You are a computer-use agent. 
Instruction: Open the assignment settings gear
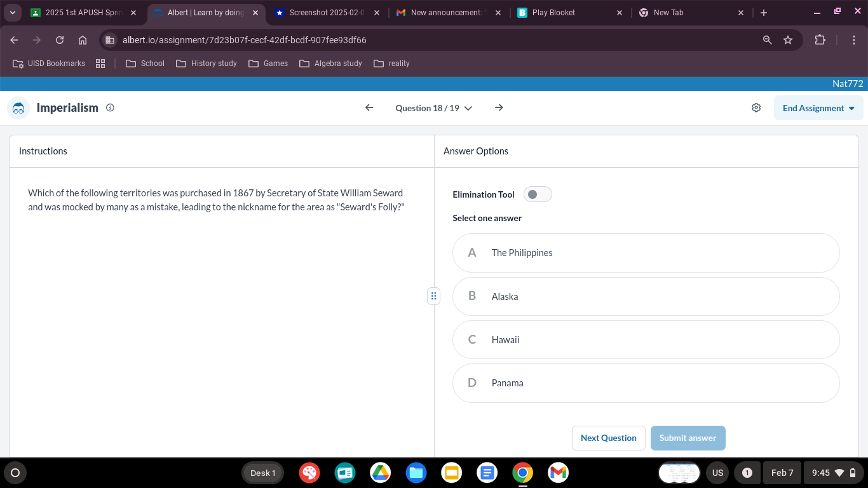pyautogui.click(x=756, y=108)
